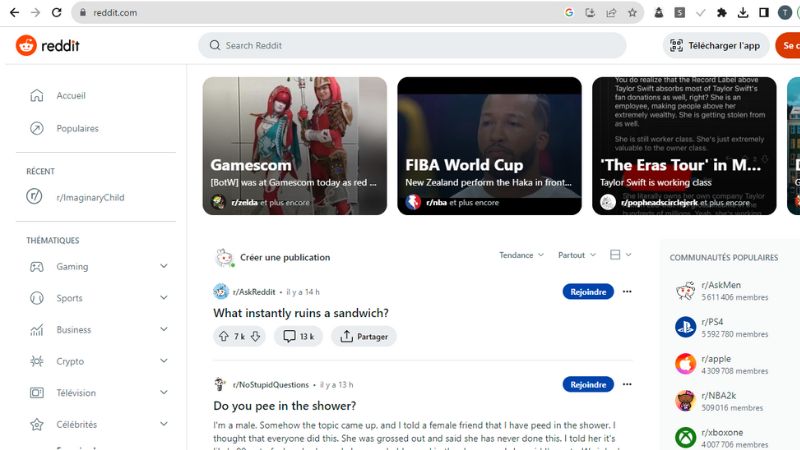Click the Reddit logo icon

pos(26,45)
